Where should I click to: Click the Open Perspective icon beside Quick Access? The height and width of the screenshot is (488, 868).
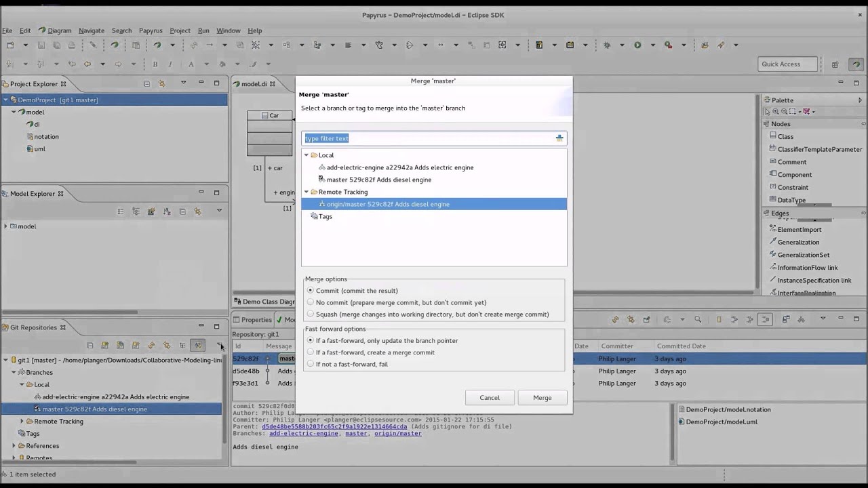tap(835, 64)
